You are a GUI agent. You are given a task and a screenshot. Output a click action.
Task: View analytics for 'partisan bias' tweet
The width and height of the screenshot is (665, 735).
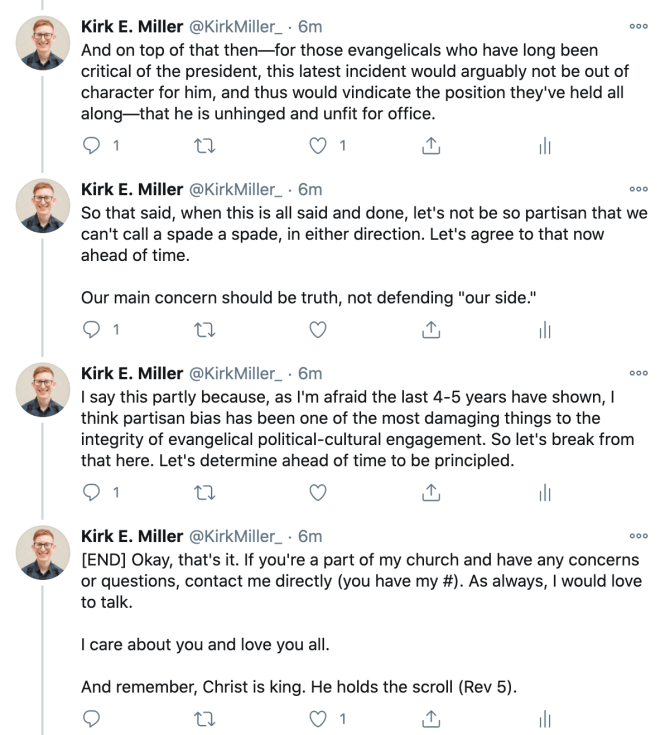546,492
